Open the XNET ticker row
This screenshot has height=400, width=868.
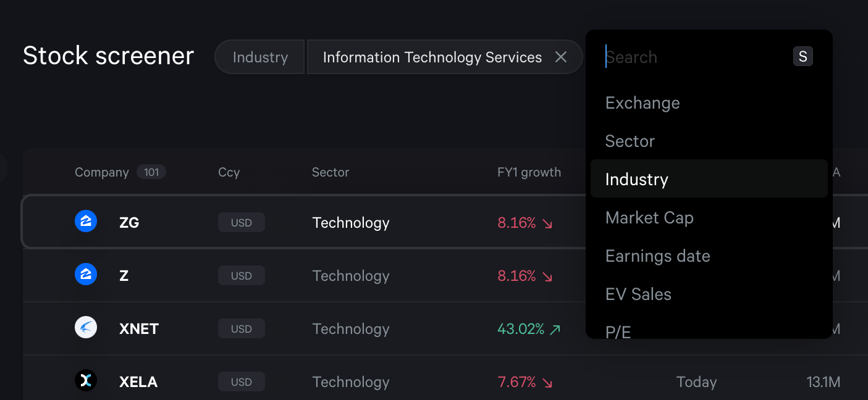click(x=139, y=329)
